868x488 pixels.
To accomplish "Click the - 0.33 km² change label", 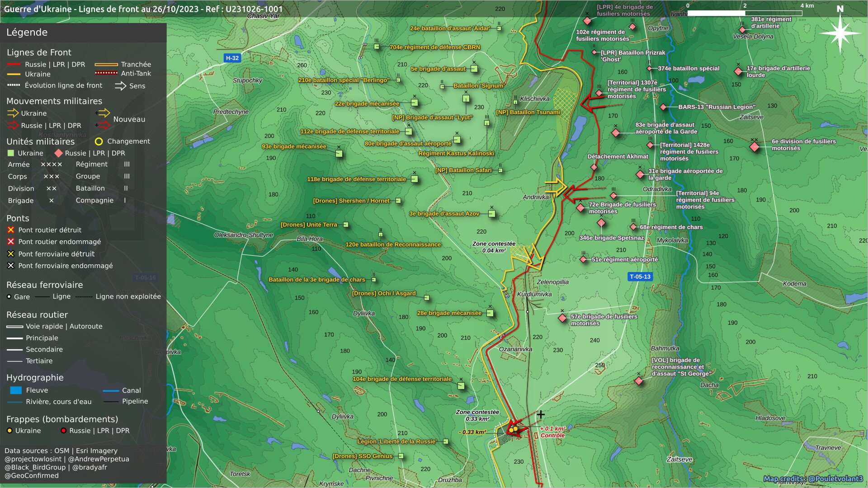I will [472, 432].
